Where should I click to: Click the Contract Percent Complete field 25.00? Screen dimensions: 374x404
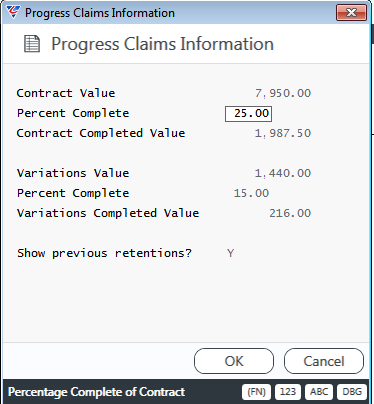click(248, 114)
